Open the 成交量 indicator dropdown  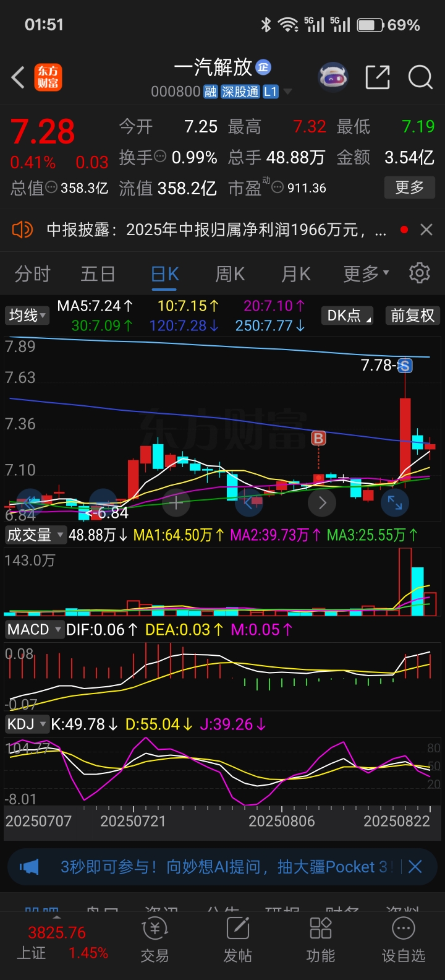click(35, 535)
